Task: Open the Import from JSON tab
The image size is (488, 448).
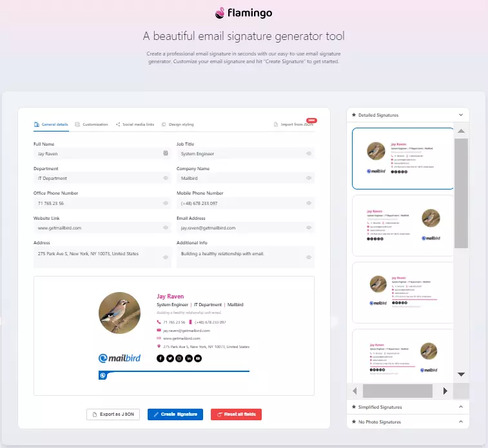Action: 293,124
